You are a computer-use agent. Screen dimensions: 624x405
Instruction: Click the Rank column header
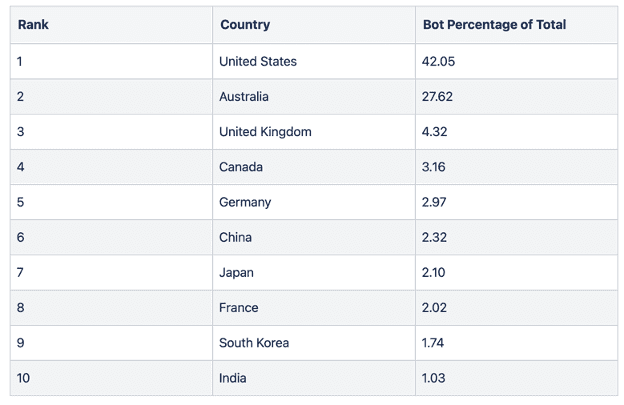click(111, 25)
